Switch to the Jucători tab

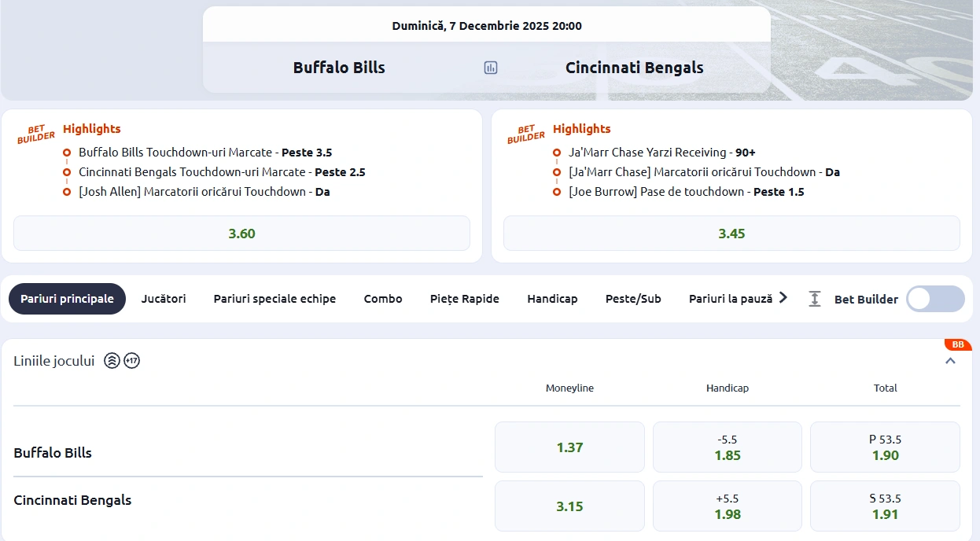[163, 298]
